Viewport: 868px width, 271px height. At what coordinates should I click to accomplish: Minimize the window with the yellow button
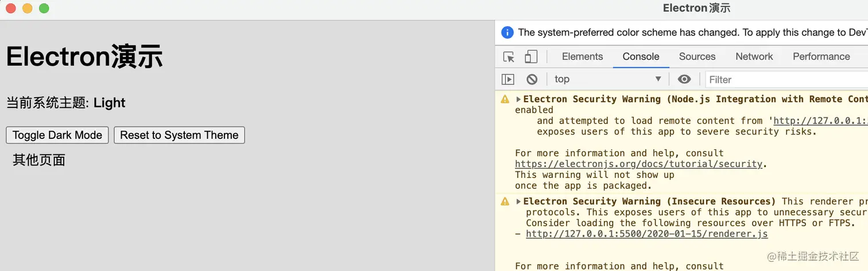27,8
